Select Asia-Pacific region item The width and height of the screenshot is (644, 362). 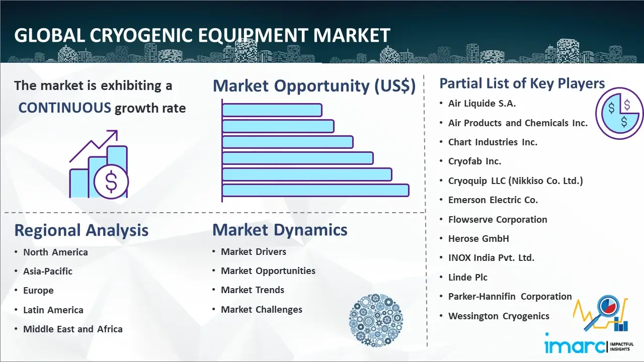coord(48,271)
